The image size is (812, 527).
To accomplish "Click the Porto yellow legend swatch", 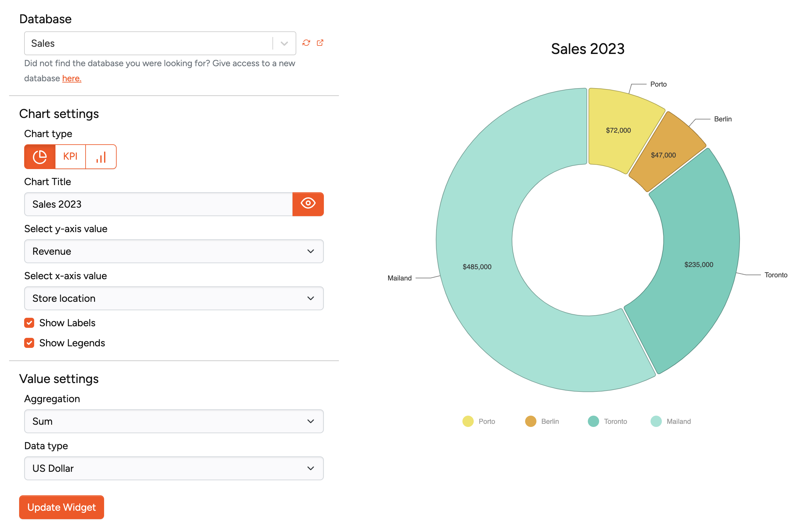I will coord(468,421).
